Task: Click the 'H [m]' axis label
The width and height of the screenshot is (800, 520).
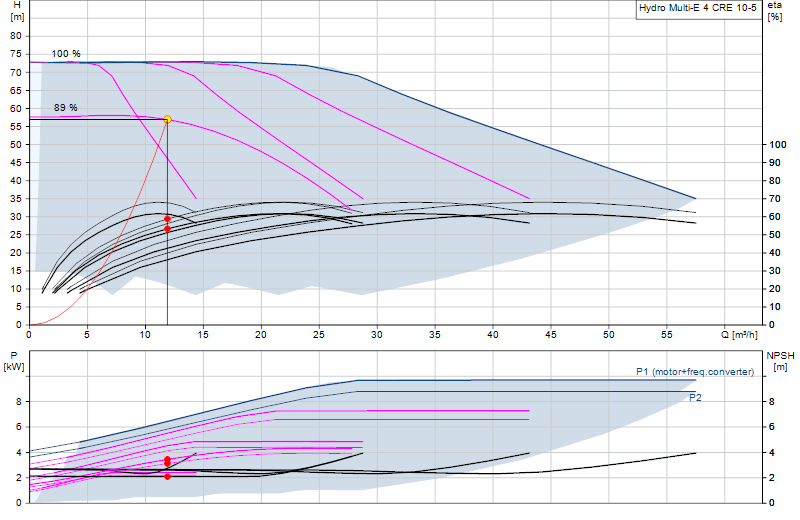Action: pyautogui.click(x=17, y=11)
